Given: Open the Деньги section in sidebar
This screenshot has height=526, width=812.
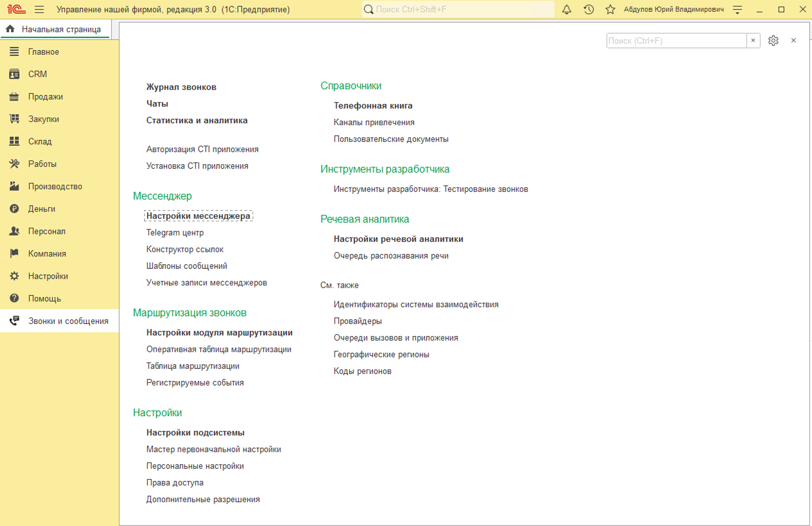Looking at the screenshot, I should click(x=41, y=208).
